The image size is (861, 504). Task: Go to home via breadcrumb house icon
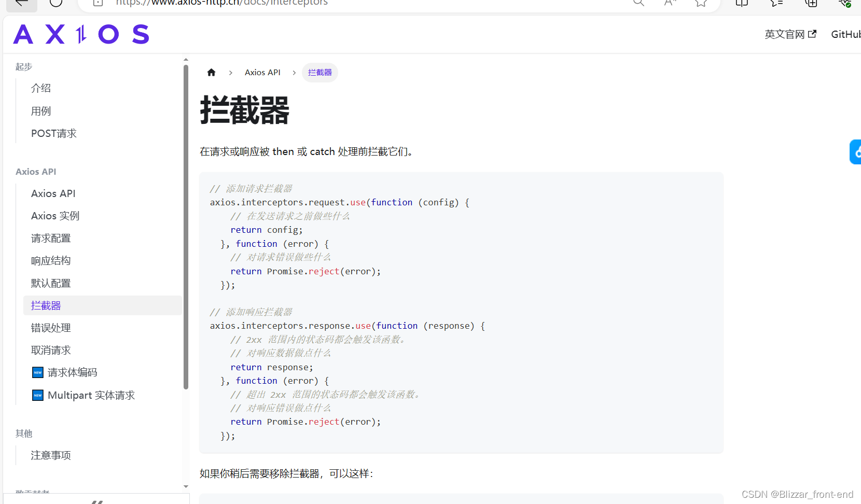[211, 73]
